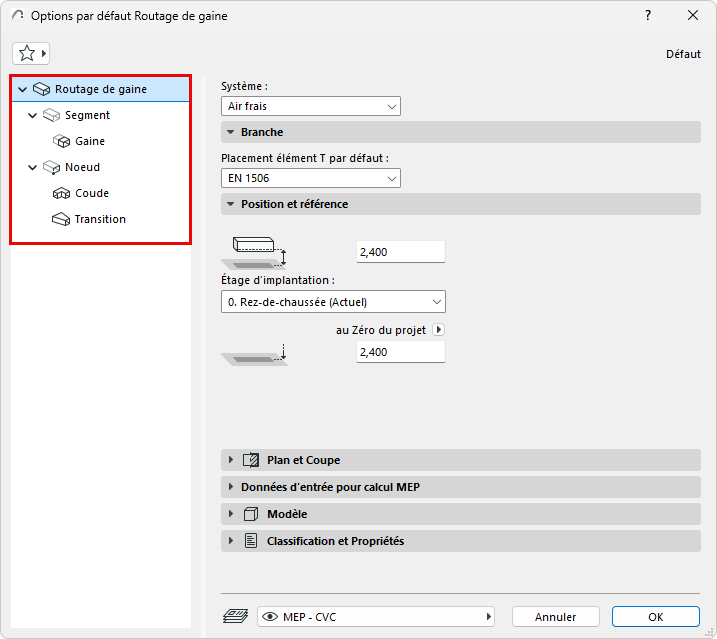Collapse the Segment tree node

tap(33, 115)
